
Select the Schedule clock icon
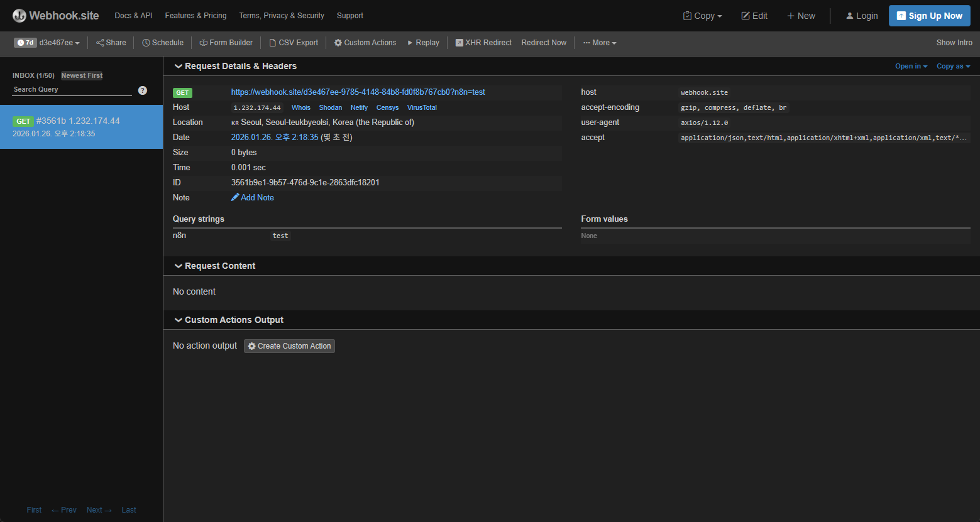(x=147, y=43)
